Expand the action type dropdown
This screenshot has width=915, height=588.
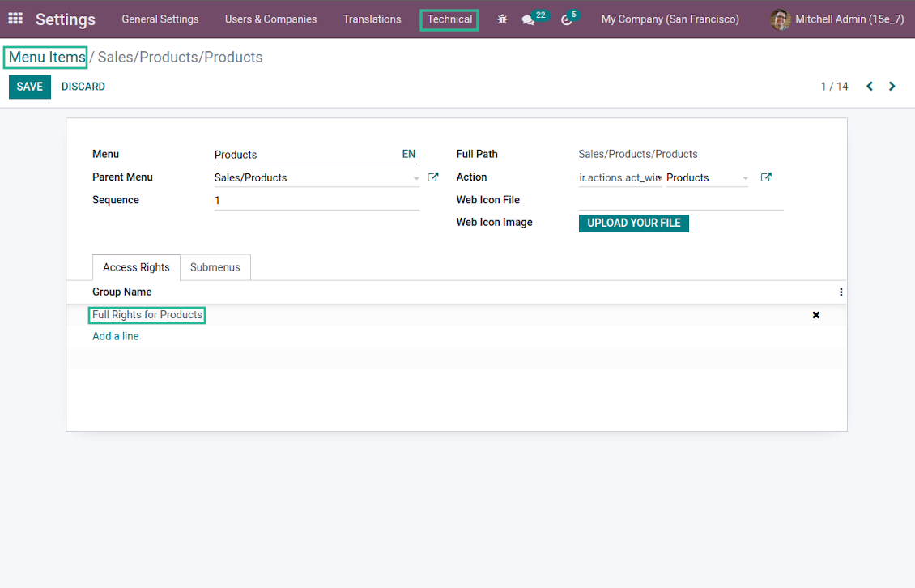pos(659,178)
